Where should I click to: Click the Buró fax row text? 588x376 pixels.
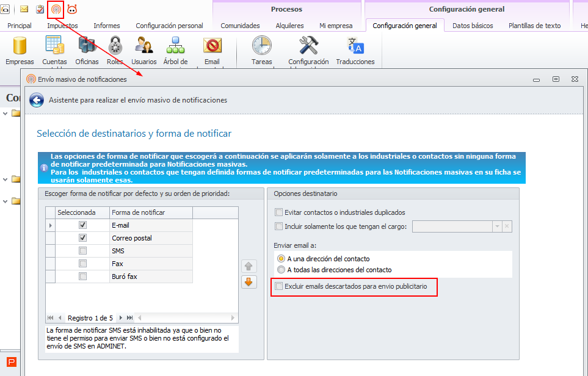[x=125, y=277]
